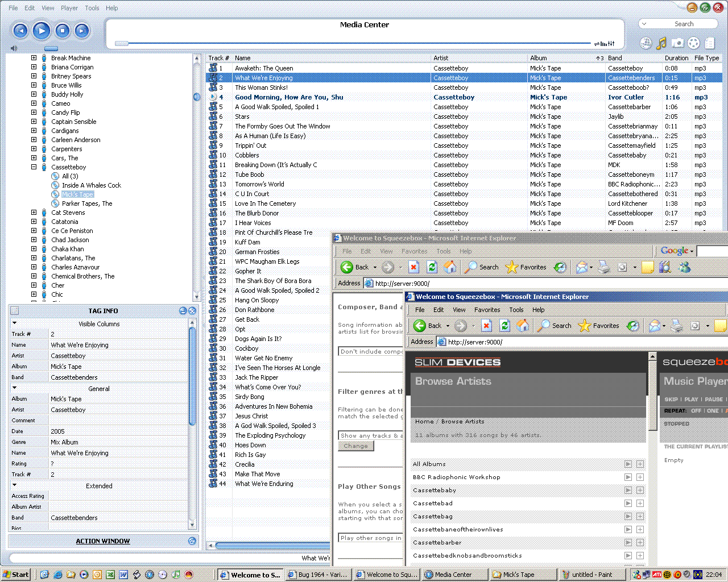The width and height of the screenshot is (728, 582).
Task: Click Refresh icon in front IE toolbar
Action: 504,326
